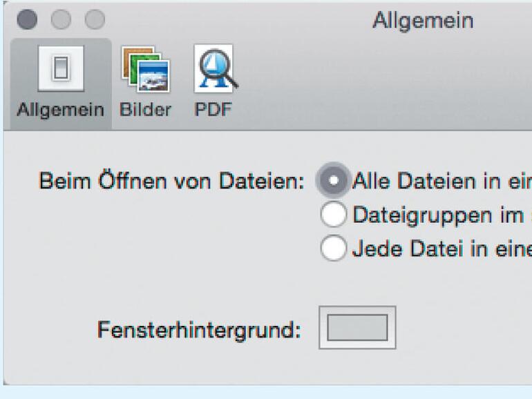Click empty toolbar area right of PDF
Viewport: 532px width, 399px height.
click(380, 83)
